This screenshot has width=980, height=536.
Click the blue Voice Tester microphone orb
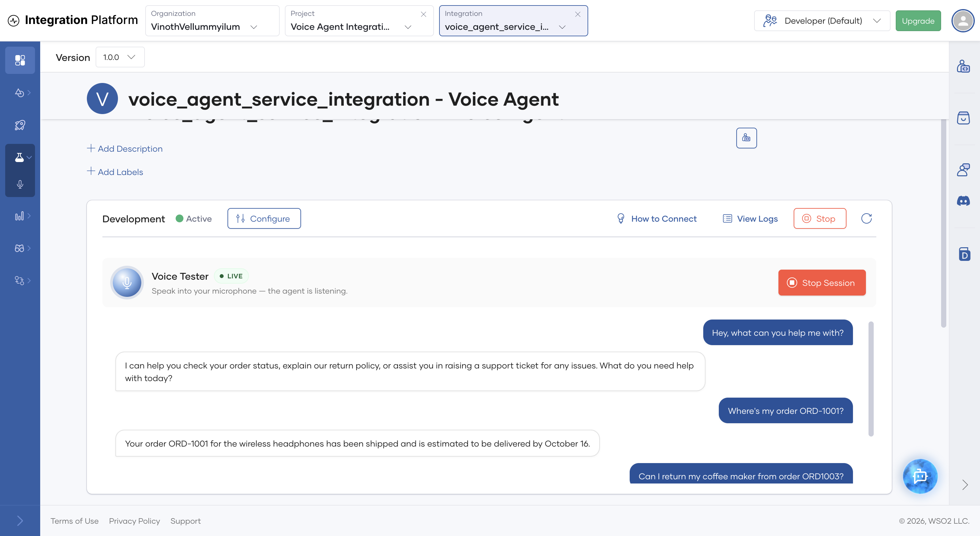click(x=127, y=282)
